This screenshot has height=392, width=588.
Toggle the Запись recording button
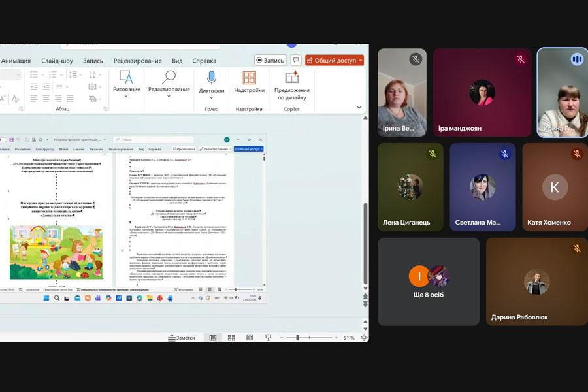pos(270,60)
